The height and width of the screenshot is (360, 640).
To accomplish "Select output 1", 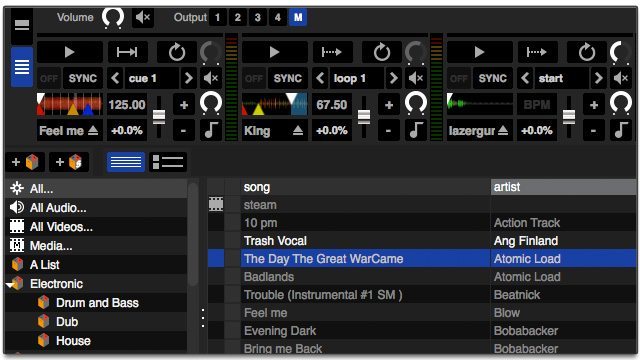I will (x=218, y=18).
